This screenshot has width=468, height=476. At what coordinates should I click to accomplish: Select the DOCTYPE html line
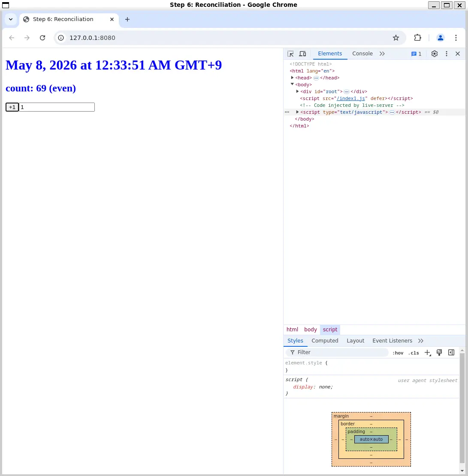(311, 64)
